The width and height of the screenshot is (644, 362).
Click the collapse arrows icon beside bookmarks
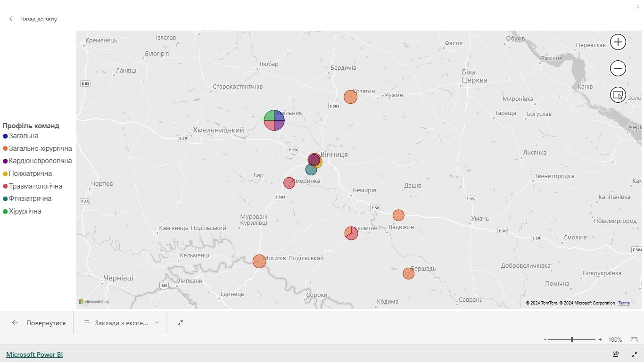[180, 322]
